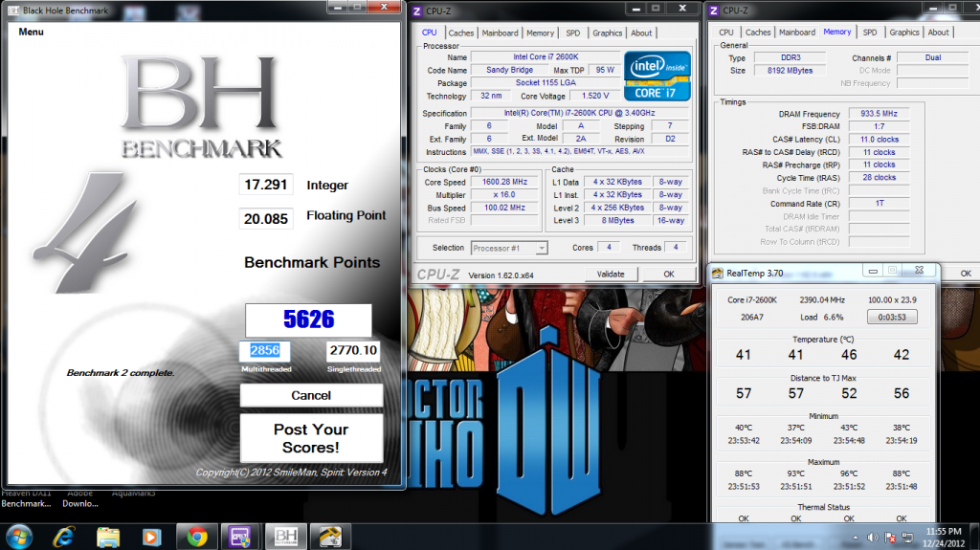Click the 8192 MBytes memory size value
The width and height of the screenshot is (980, 550).
(790, 71)
